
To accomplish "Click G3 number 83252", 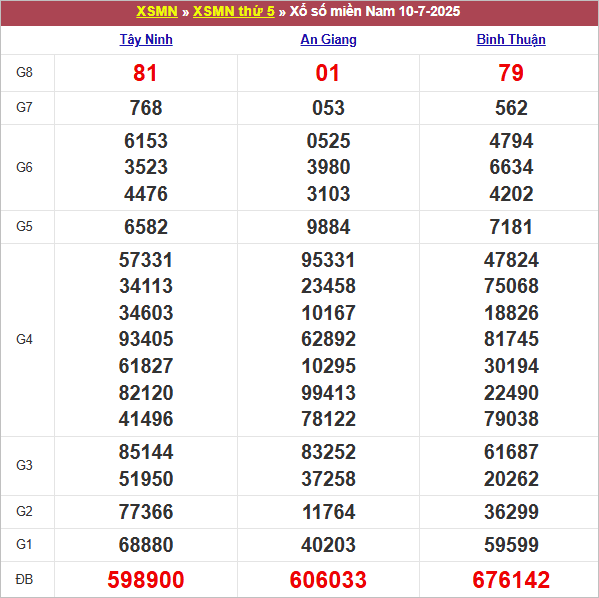I will (x=329, y=452).
